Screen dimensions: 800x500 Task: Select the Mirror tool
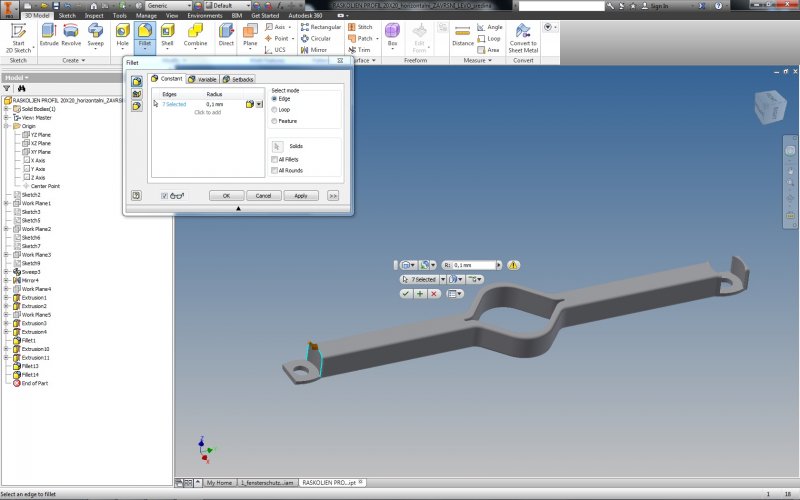314,49
